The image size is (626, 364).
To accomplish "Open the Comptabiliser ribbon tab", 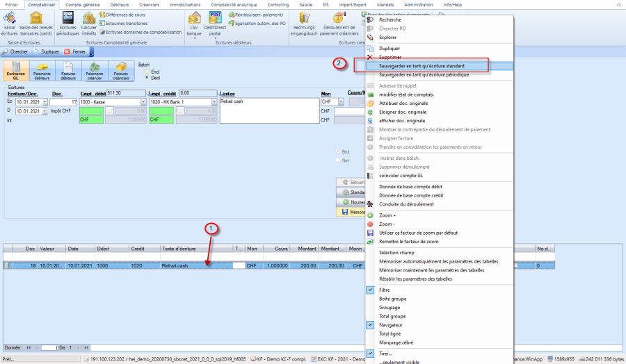I will [x=42, y=5].
